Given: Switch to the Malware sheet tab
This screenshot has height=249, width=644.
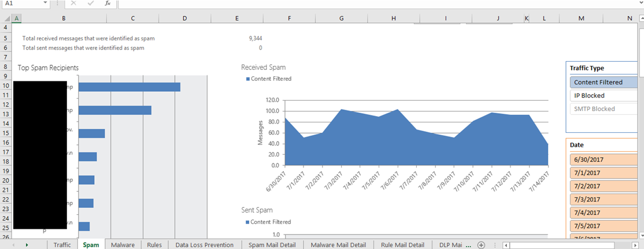Looking at the screenshot, I should coord(123,245).
